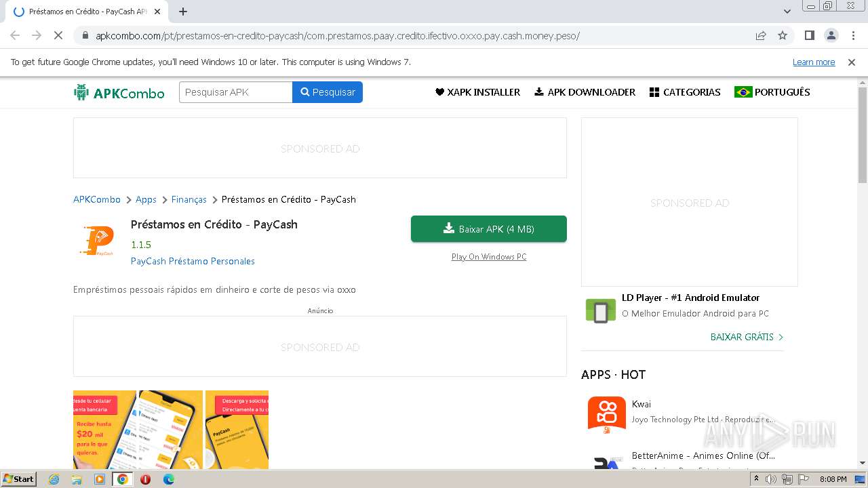868x488 pixels.
Task: Change language via PORTUGUÊS selector
Action: [x=772, y=92]
